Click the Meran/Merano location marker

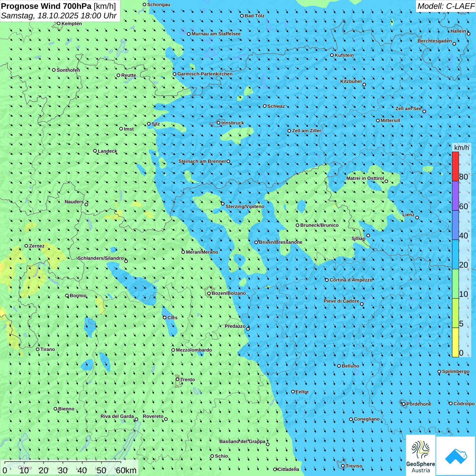(x=183, y=252)
